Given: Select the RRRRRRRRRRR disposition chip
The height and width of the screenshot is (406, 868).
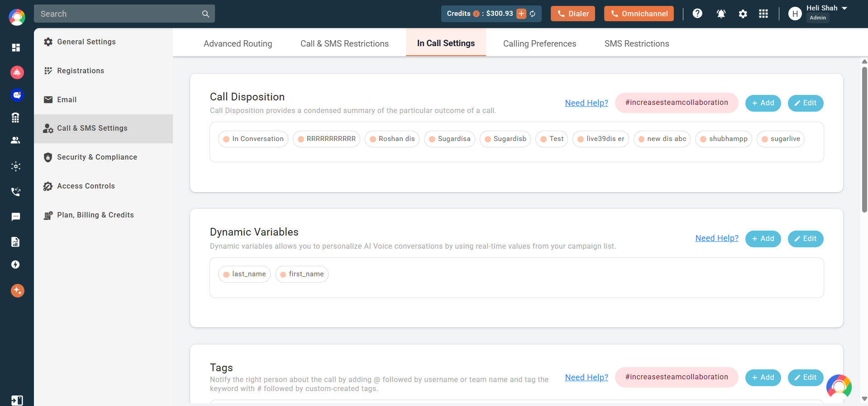Looking at the screenshot, I should [326, 139].
